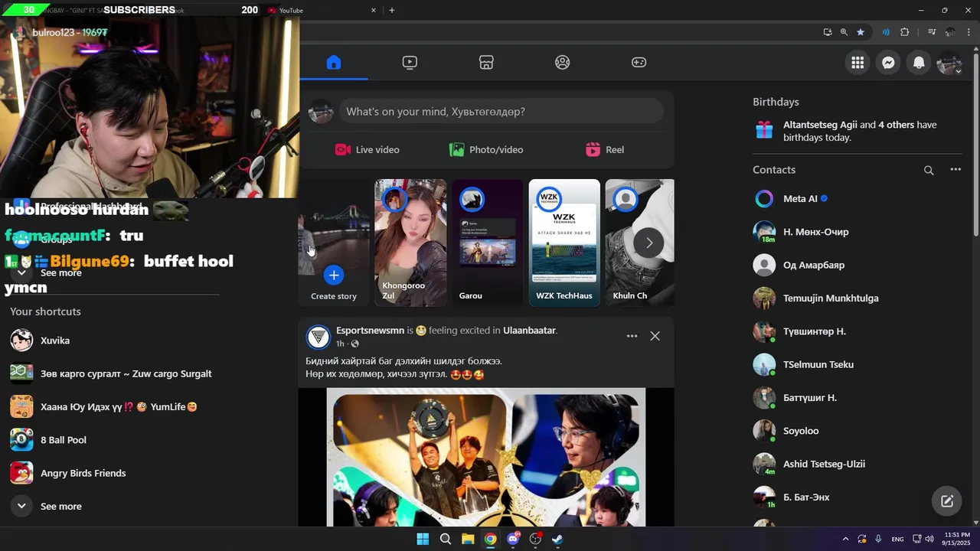
Task: Open post options three-dot menu
Action: pos(632,336)
